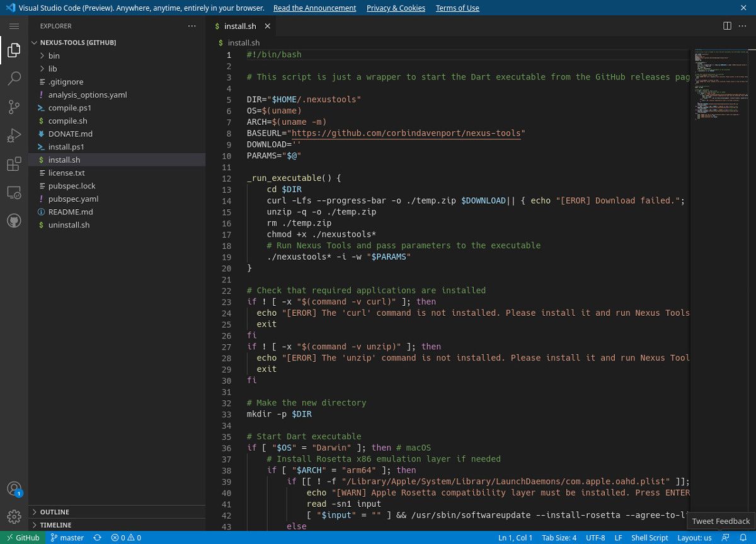Click the Read the Announcement link
756x544 pixels.
click(x=314, y=8)
